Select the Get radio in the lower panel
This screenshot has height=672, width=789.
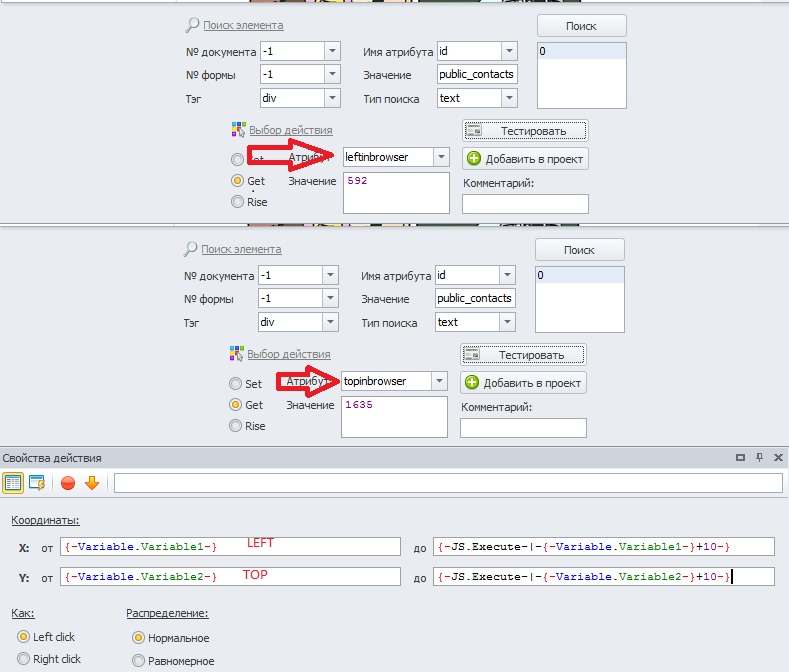pos(235,405)
